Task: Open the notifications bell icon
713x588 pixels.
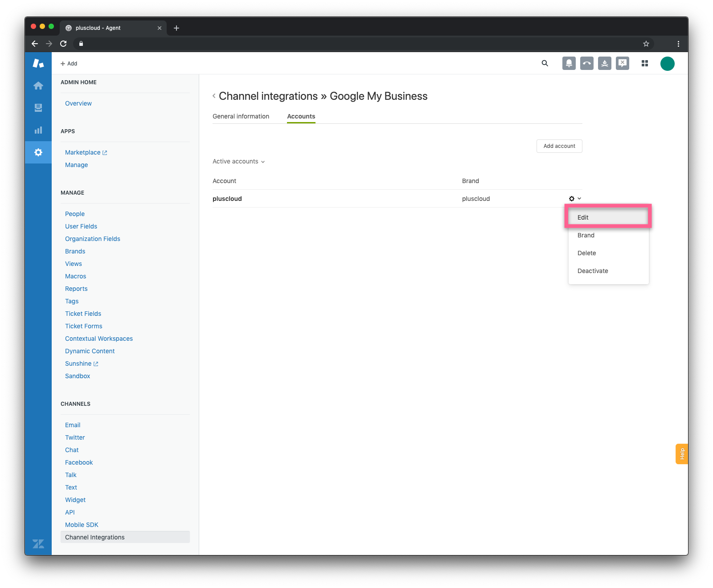Action: point(569,63)
